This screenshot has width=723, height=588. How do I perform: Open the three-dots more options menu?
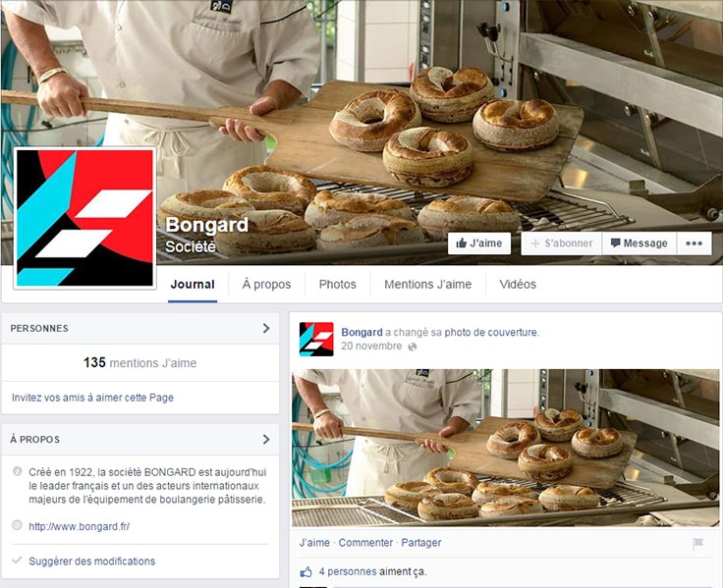pyautogui.click(x=694, y=243)
